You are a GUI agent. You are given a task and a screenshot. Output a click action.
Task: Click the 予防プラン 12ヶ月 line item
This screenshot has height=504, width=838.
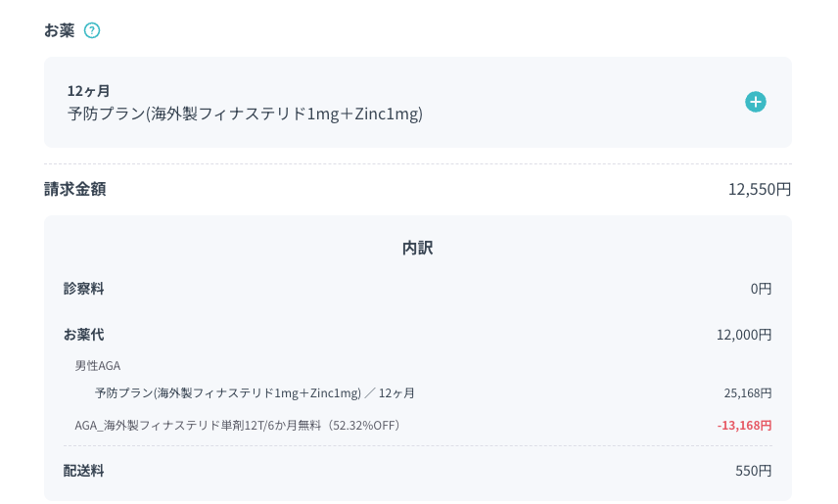pos(255,393)
